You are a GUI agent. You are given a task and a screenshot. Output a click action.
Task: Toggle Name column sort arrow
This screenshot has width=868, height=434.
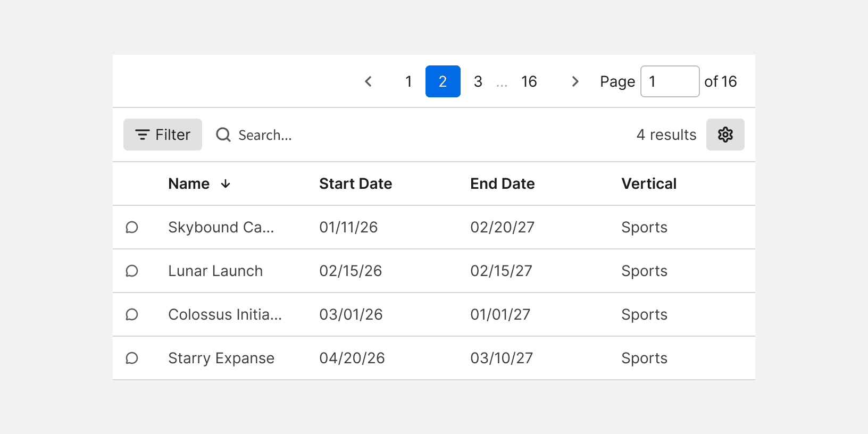pos(226,184)
